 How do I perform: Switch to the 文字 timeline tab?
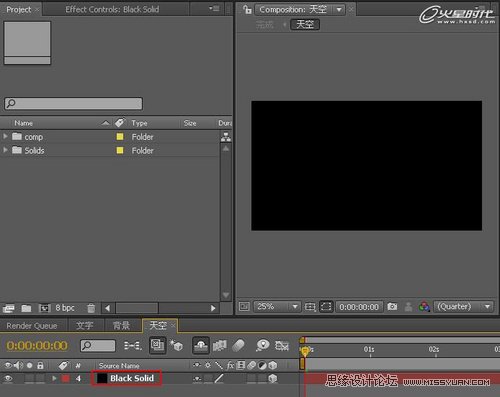84,325
